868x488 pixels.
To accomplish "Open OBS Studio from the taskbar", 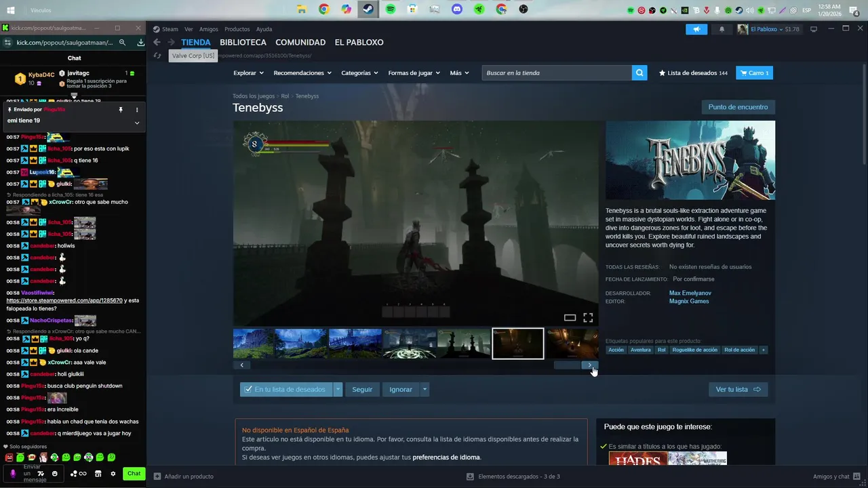I will [x=524, y=9].
